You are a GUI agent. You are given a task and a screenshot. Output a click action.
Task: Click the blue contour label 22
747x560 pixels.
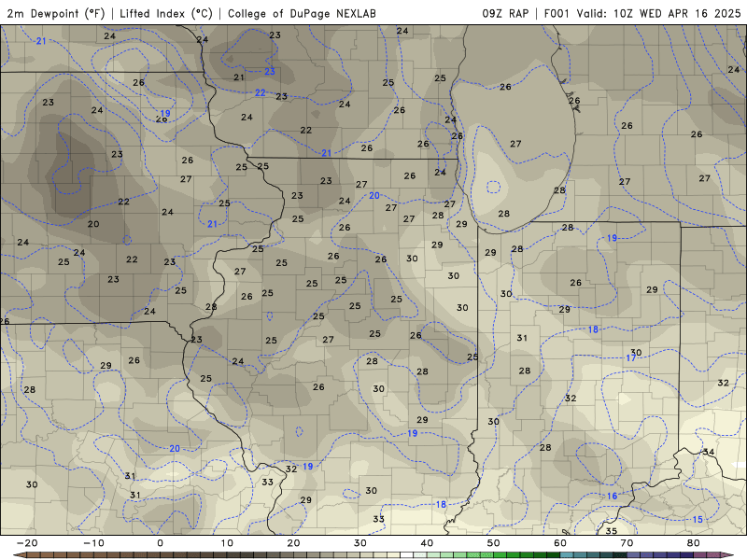click(261, 92)
